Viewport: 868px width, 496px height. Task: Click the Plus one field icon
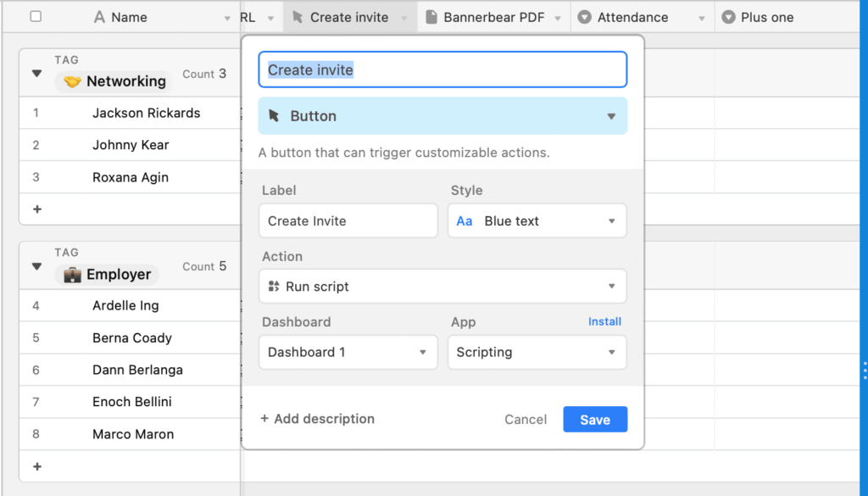point(728,17)
